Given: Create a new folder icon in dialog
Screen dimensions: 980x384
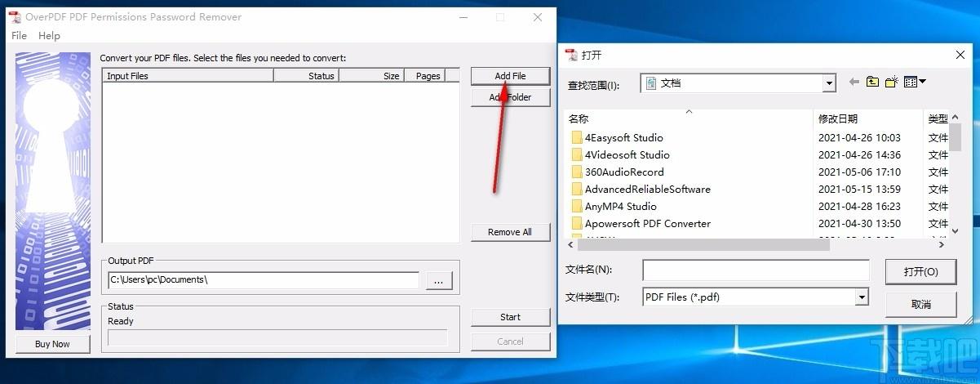Looking at the screenshot, I should [x=892, y=82].
